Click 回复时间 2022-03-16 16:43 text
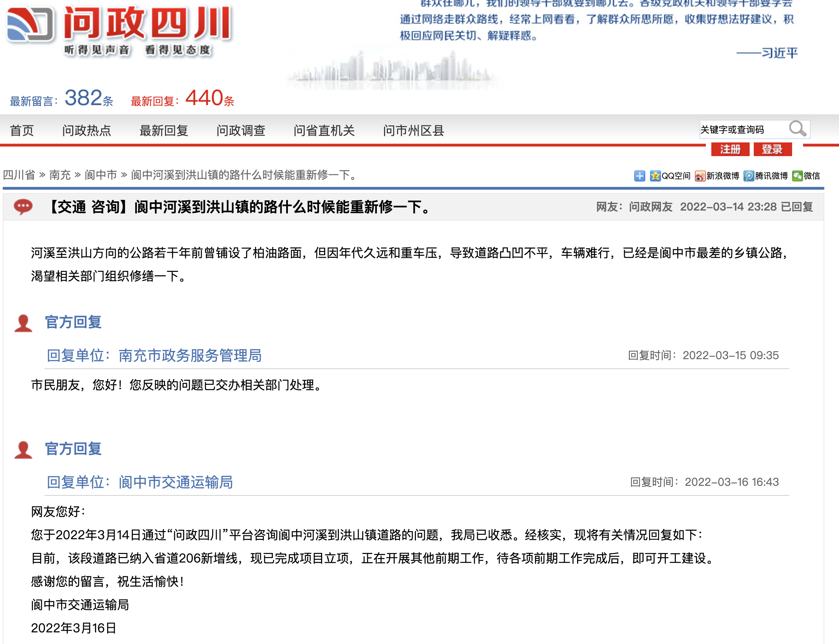The image size is (839, 644). [x=704, y=482]
